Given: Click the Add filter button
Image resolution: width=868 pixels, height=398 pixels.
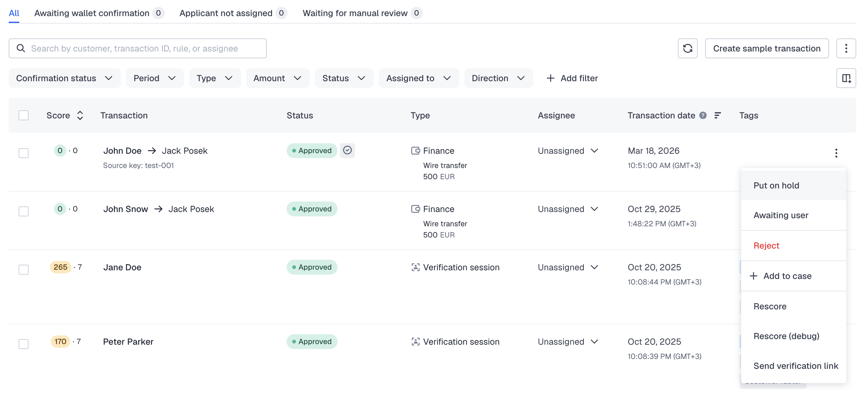Looking at the screenshot, I should pyautogui.click(x=572, y=78).
